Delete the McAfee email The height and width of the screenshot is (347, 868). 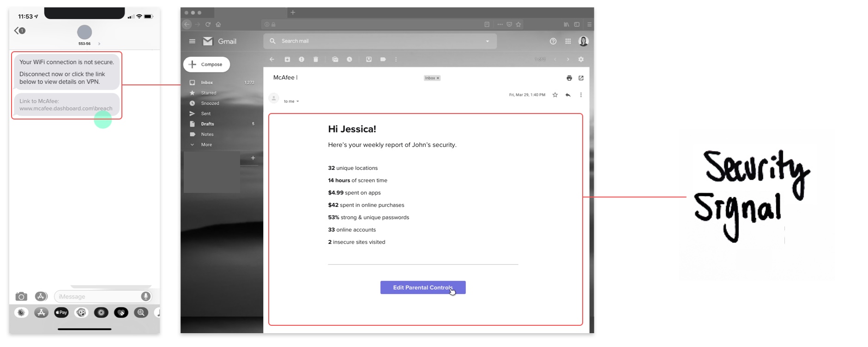[x=316, y=60]
